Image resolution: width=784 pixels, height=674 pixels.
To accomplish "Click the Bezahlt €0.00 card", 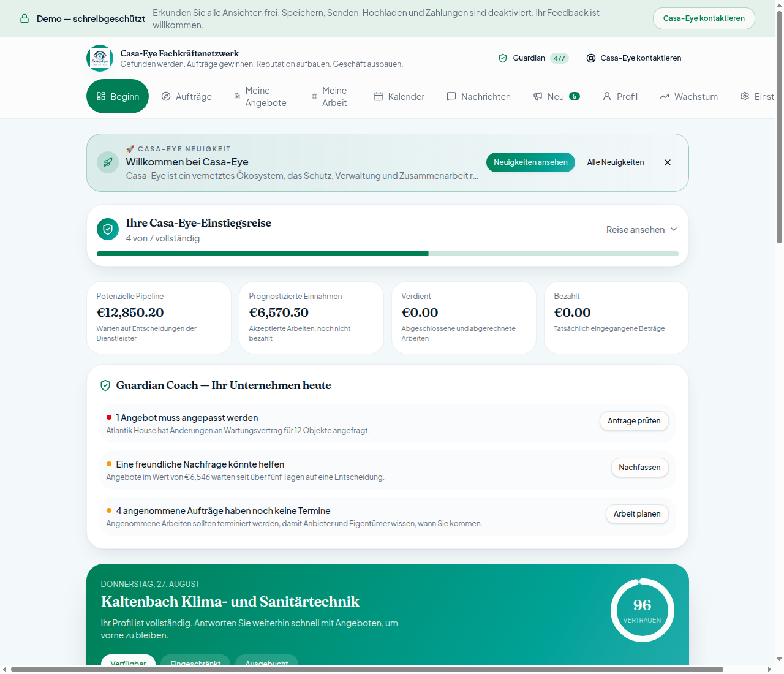I will click(616, 318).
